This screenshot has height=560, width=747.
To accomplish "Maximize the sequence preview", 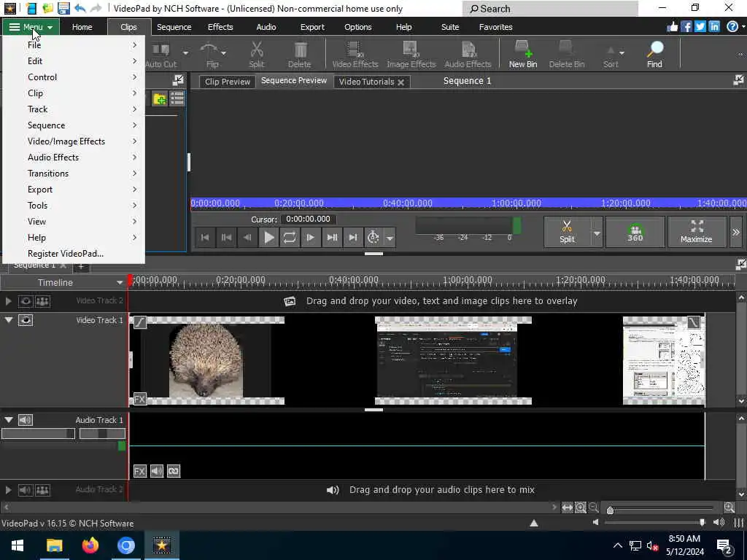I will tap(697, 232).
